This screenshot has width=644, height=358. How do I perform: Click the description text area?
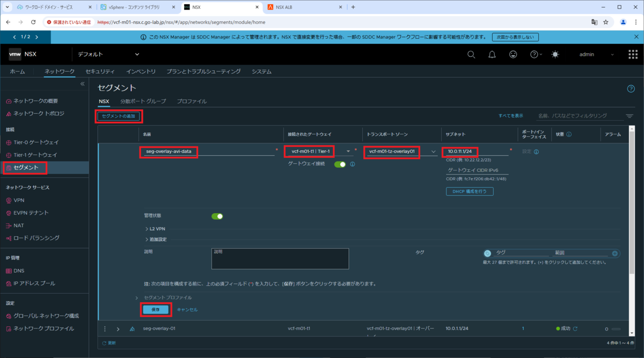[280, 258]
